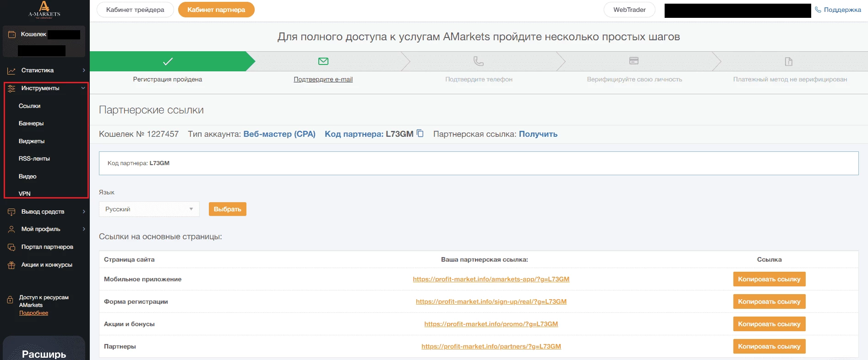
Task: Open the RSS-ленты submenu item
Action: 34,159
